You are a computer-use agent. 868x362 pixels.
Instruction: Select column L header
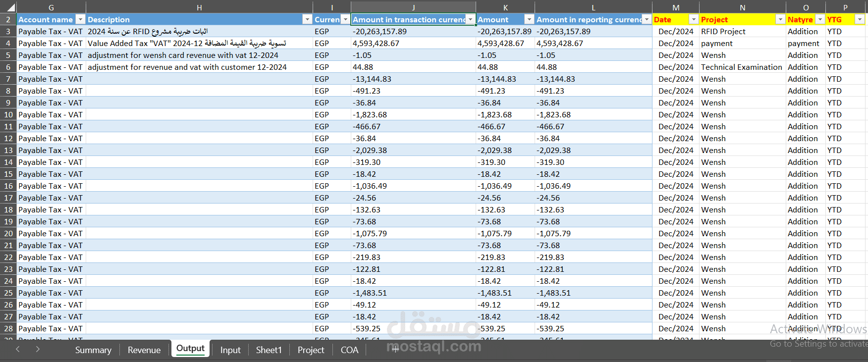click(594, 7)
